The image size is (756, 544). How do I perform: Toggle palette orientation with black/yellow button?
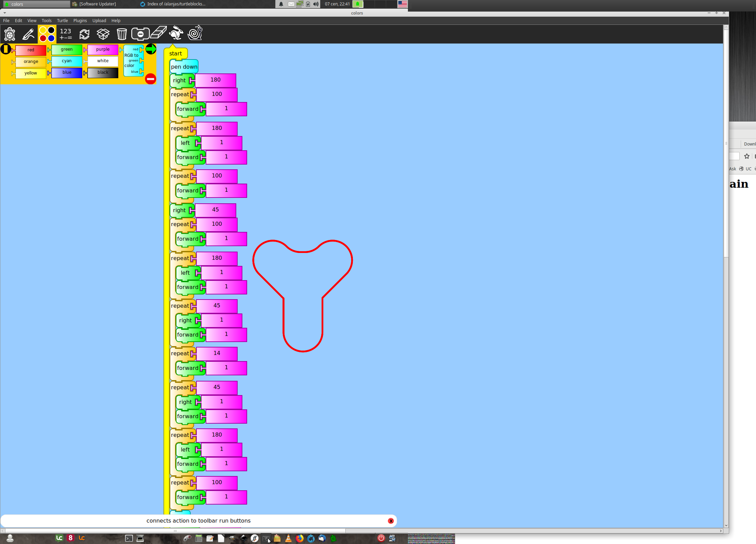[x=6, y=49]
